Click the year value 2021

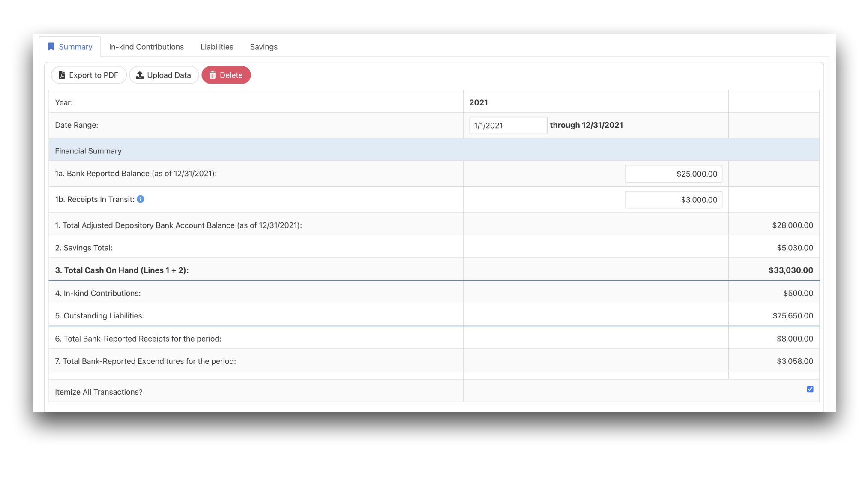[x=478, y=102]
